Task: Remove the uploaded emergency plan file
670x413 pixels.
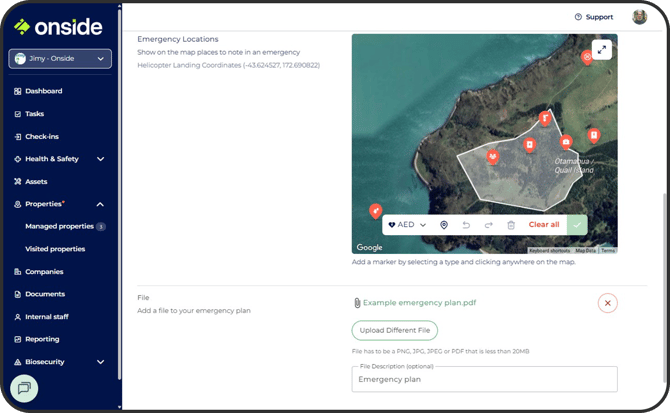Action: point(608,302)
